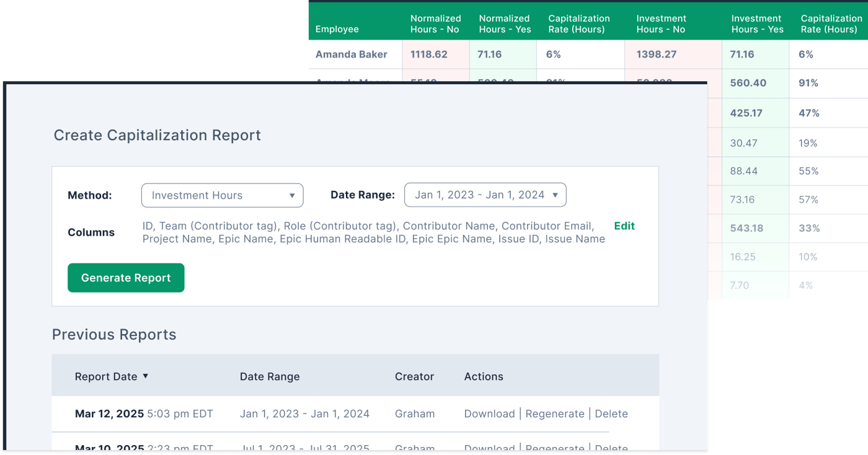Click the Investment Hours - No column header
The image size is (868, 455).
(661, 24)
